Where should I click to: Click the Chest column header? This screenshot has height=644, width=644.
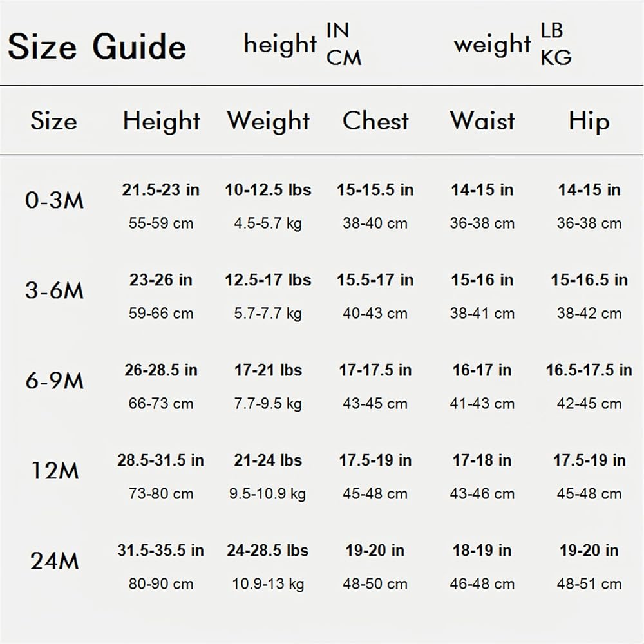(x=375, y=121)
